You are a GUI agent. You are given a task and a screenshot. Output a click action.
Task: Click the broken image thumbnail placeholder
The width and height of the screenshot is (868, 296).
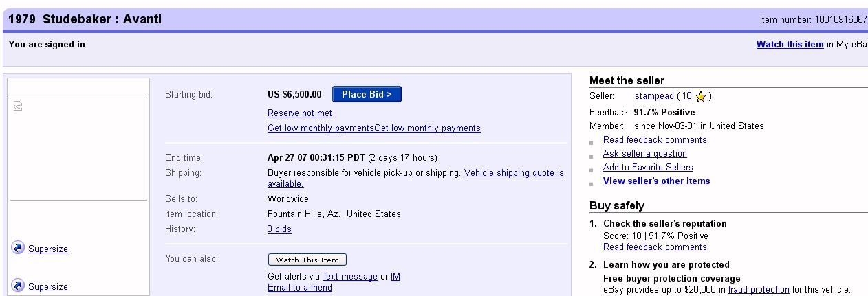point(19,106)
